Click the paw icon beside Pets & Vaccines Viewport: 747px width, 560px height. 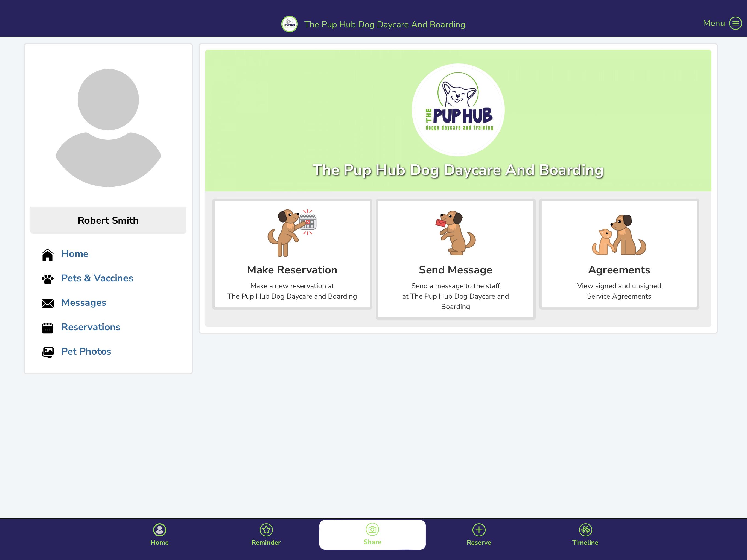[48, 279]
